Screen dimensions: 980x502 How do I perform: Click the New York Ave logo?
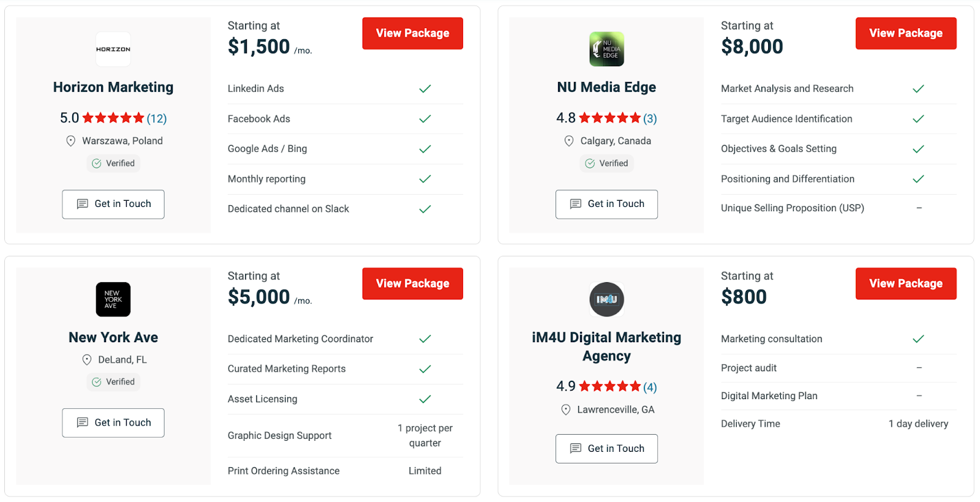tap(113, 299)
